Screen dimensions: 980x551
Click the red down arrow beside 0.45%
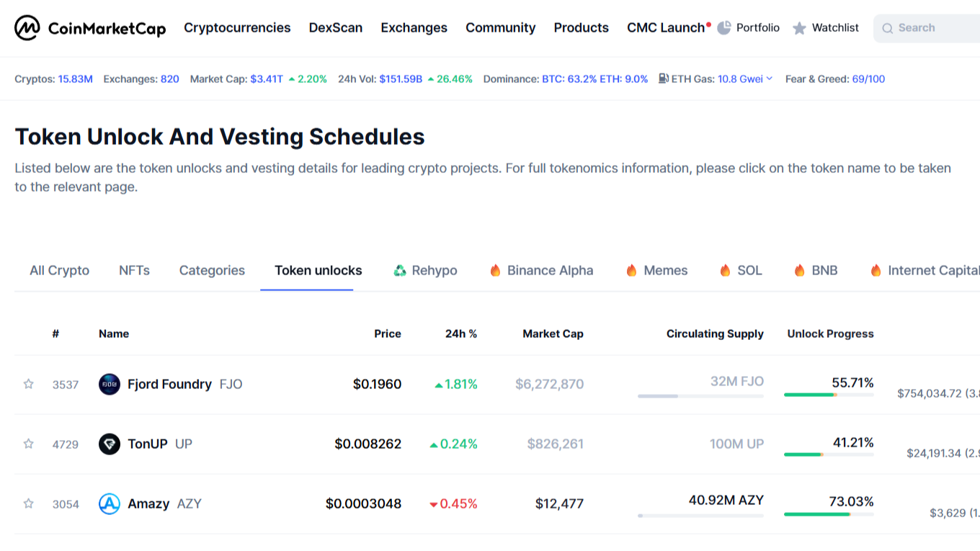(x=433, y=505)
